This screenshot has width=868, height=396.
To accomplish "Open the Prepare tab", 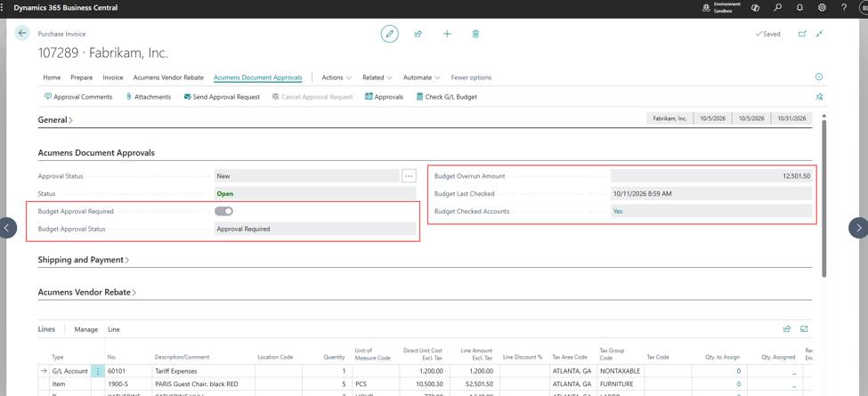I will pyautogui.click(x=81, y=77).
